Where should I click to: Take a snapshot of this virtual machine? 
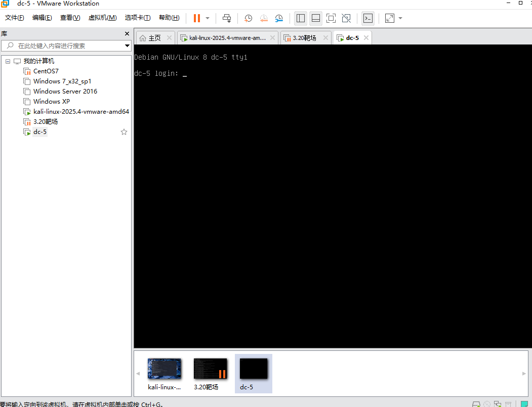pyautogui.click(x=249, y=18)
